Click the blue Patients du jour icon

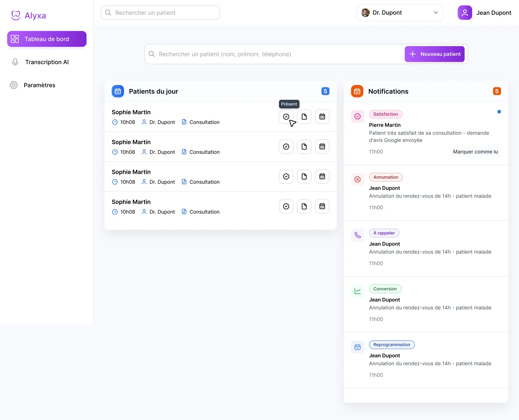click(118, 91)
